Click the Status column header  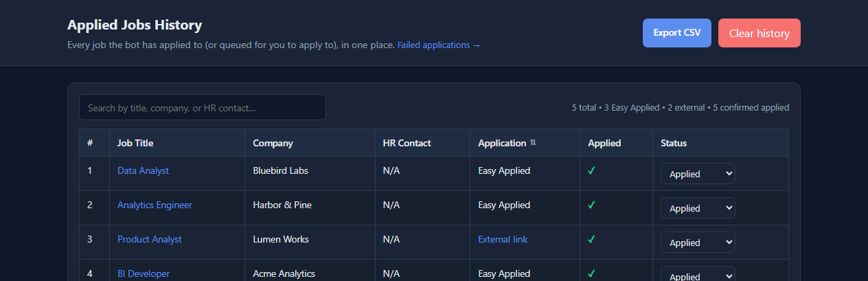pos(721,143)
